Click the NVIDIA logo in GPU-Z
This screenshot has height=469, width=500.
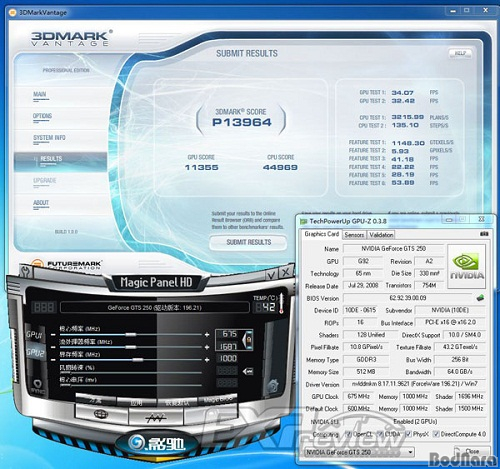(466, 266)
